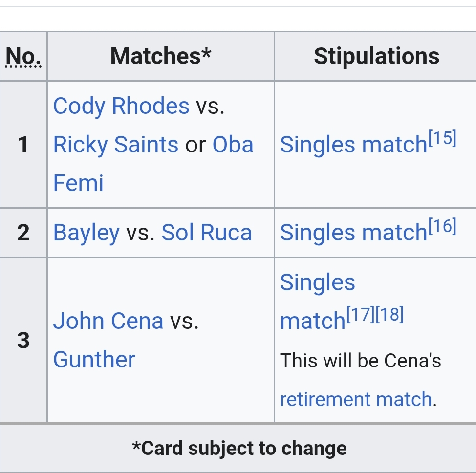The width and height of the screenshot is (476, 473).
Task: Jump to citation reference 15
Action: (x=442, y=140)
